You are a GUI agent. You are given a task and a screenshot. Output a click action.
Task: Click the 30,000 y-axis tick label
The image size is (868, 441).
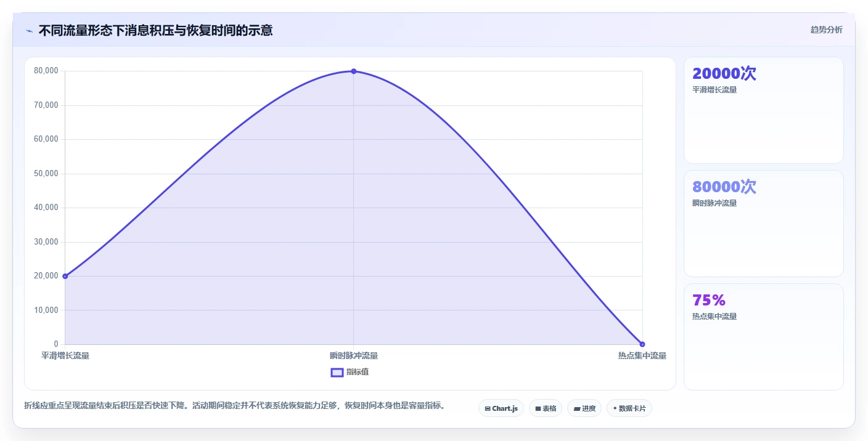pos(46,242)
